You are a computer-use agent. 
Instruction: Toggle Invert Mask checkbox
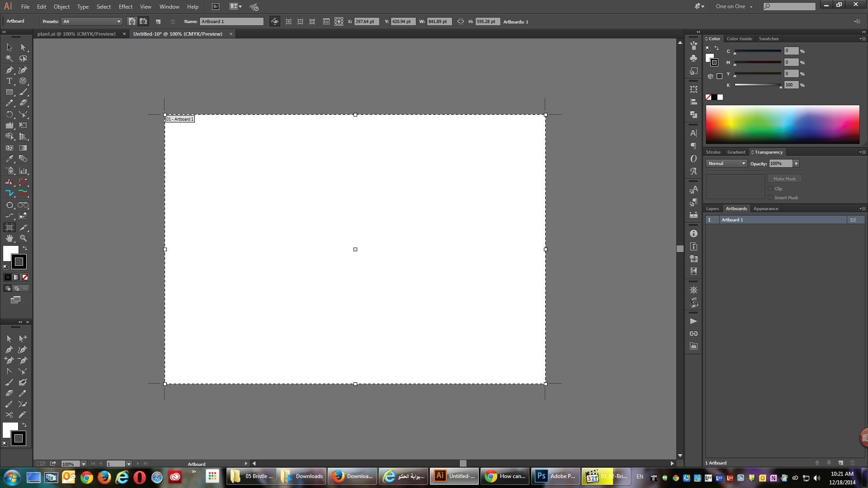[x=770, y=197]
